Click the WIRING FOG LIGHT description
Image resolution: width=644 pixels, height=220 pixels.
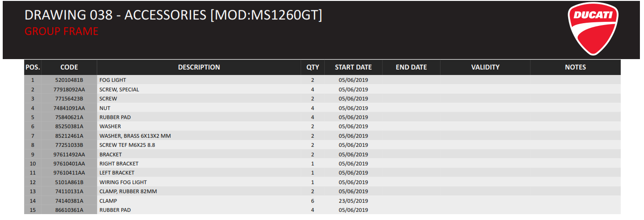click(x=123, y=182)
